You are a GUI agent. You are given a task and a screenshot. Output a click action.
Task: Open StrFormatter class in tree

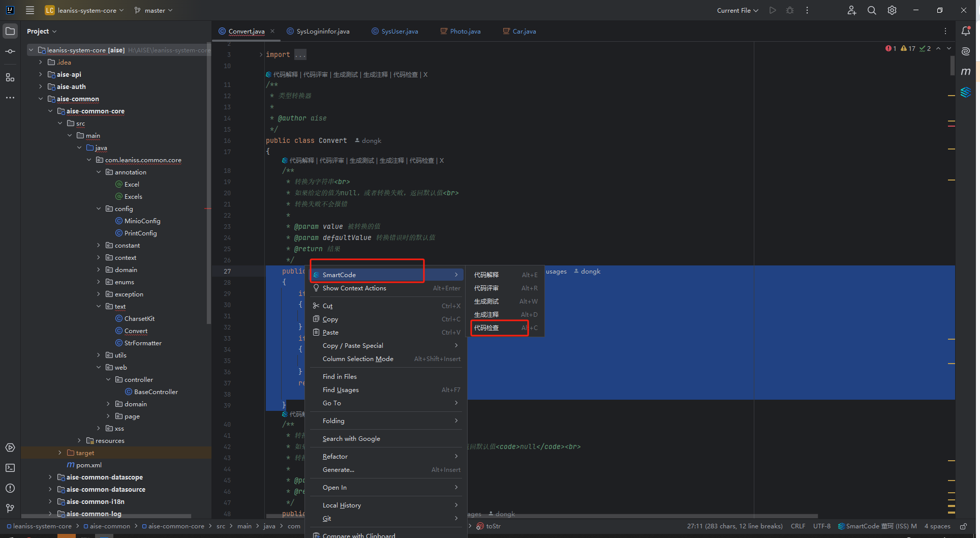143,343
